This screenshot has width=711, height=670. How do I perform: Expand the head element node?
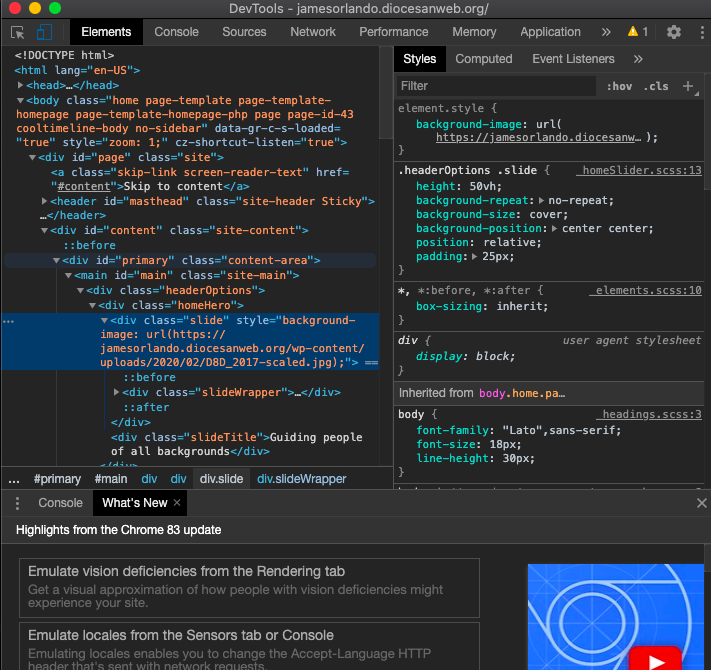point(21,85)
